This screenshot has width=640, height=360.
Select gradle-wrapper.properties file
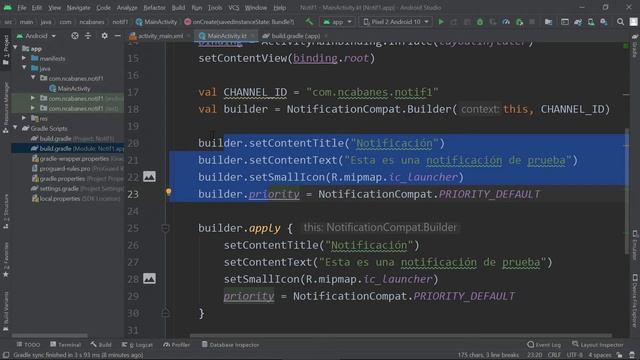coord(78,158)
